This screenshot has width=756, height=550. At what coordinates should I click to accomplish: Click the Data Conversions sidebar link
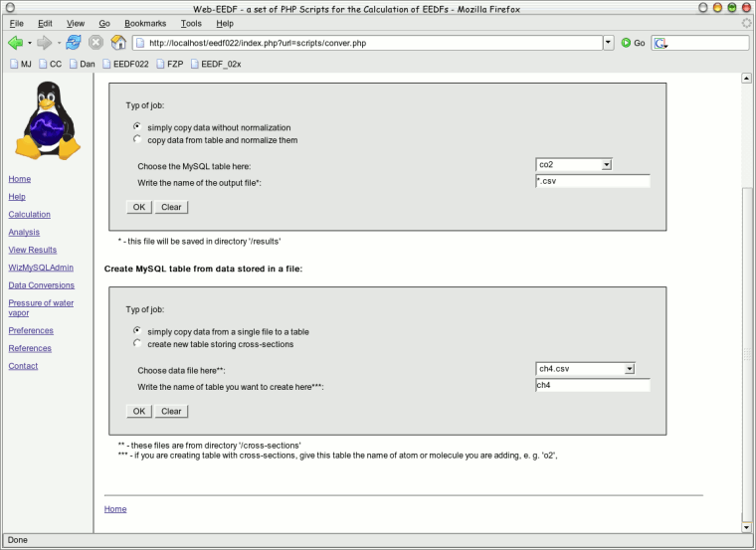(41, 285)
